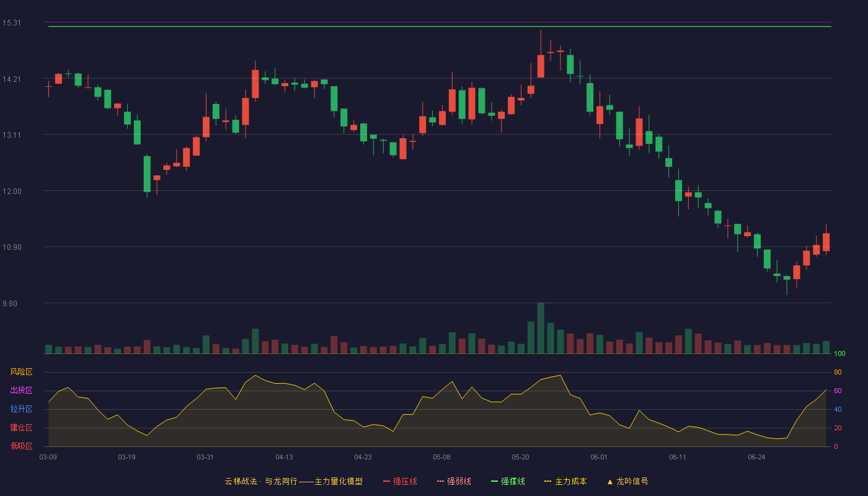Click the 03-19 date label
The height and width of the screenshot is (496, 868).
[126, 457]
